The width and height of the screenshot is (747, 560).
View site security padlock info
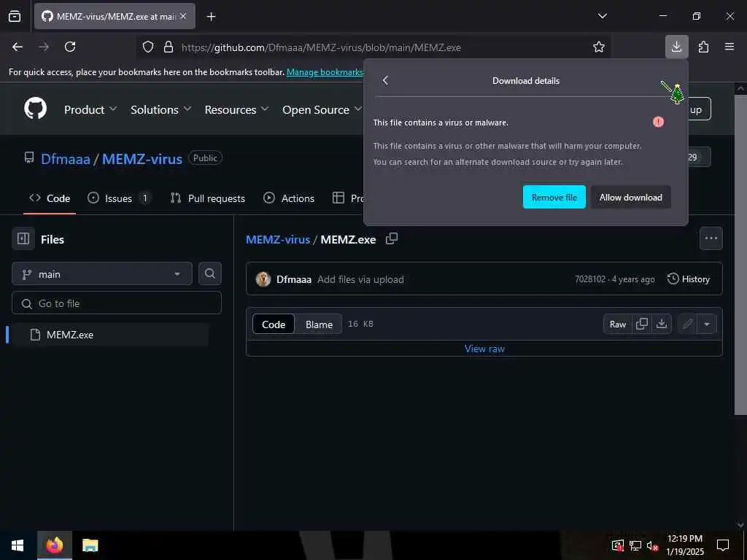[169, 47]
